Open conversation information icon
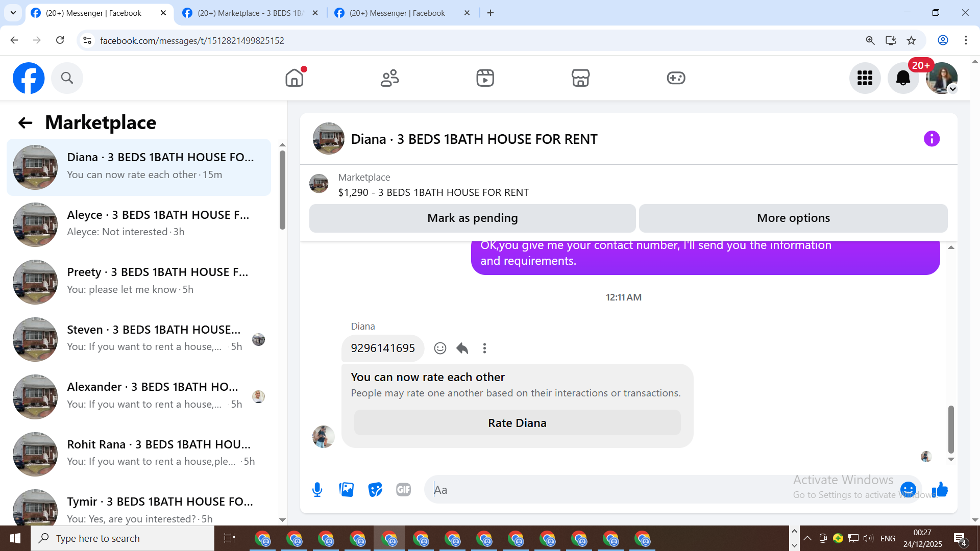 tap(932, 139)
